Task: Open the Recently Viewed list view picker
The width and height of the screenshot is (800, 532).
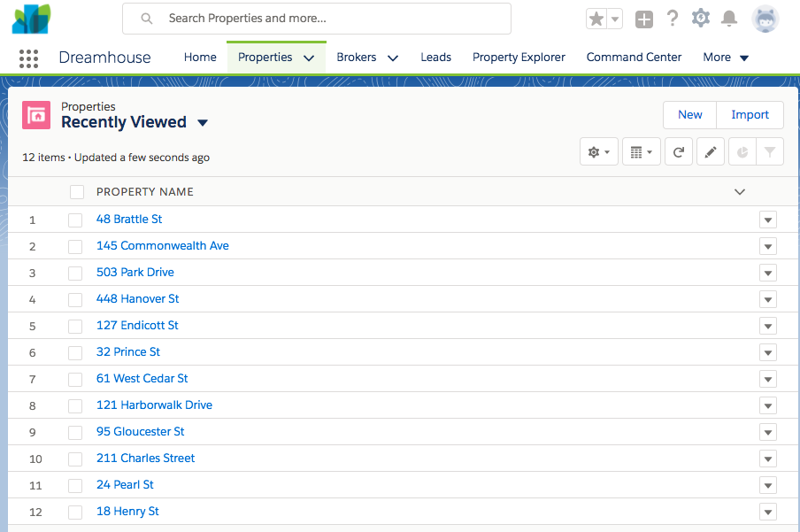Action: pos(203,122)
